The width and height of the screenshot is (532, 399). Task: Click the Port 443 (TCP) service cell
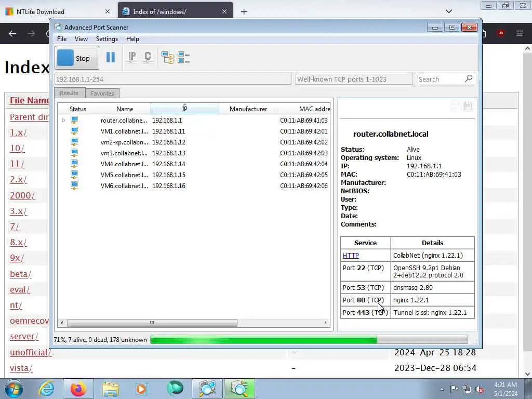point(365,312)
